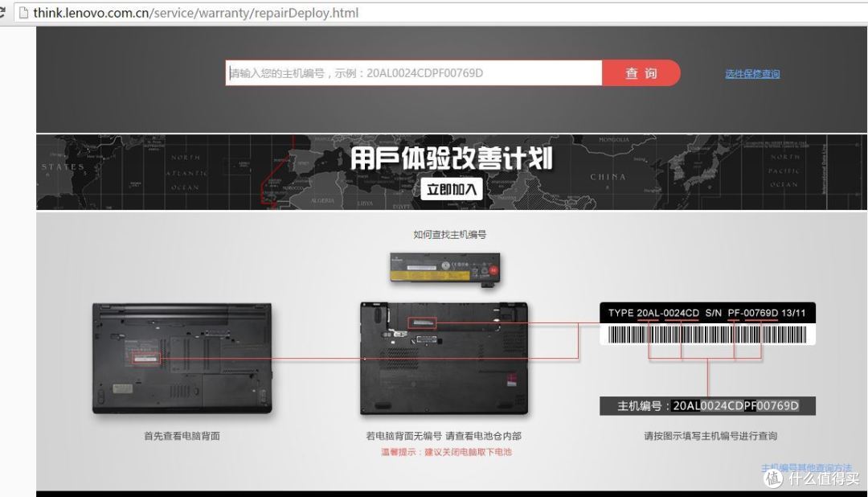Click the ThinkPad battery image
The width and height of the screenshot is (868, 497).
click(x=445, y=269)
